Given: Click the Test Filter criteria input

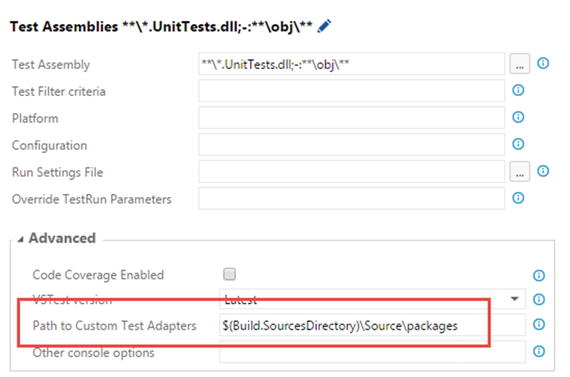Looking at the screenshot, I should [352, 91].
